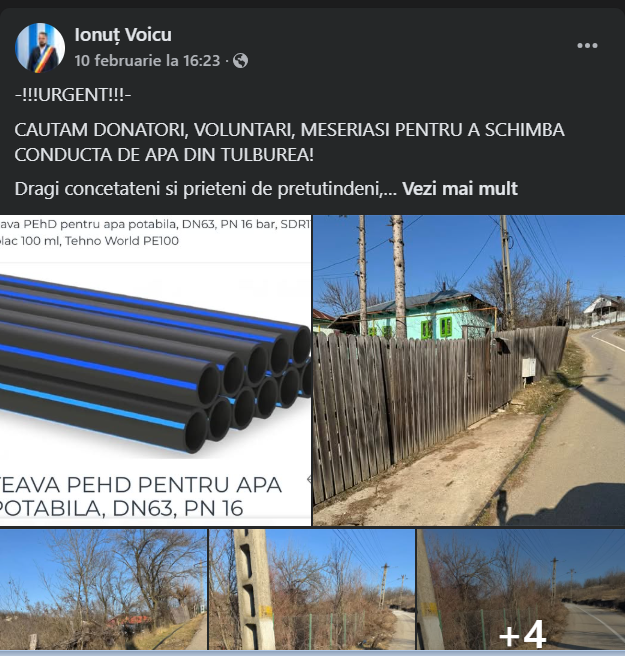Open the bottom-middle photo with the concrete pole
Screen dimensions: 625x656
click(312, 589)
